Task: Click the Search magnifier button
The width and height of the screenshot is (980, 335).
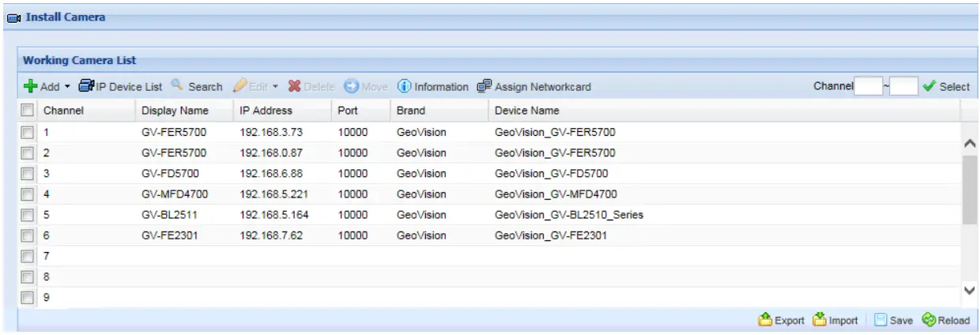Action: 197,86
